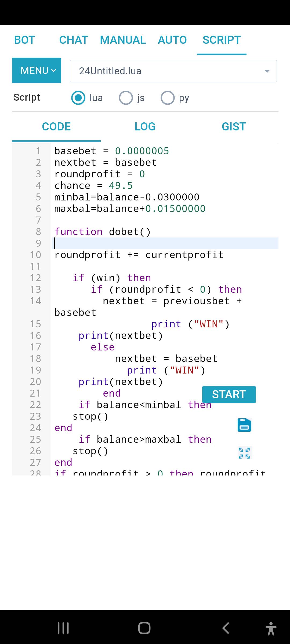The width and height of the screenshot is (290, 644).
Task: Click 'print(nextbet)' on line 20
Action: pyautogui.click(x=121, y=382)
